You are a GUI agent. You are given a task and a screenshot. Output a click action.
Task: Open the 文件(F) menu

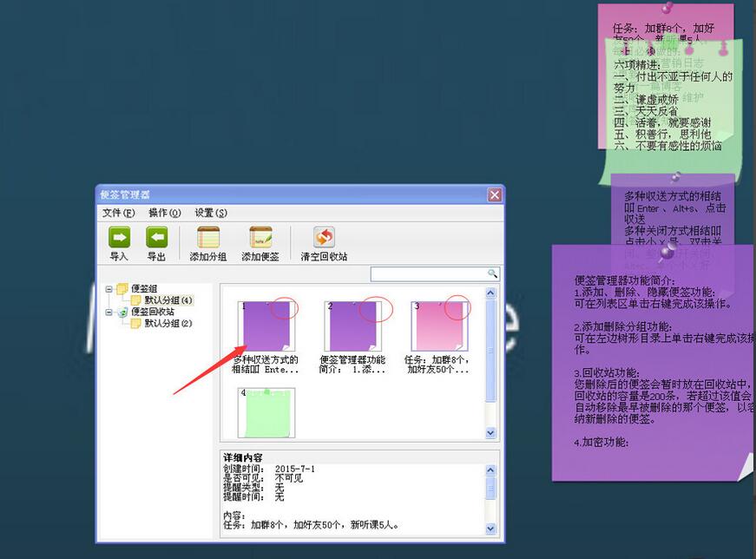[x=118, y=213]
